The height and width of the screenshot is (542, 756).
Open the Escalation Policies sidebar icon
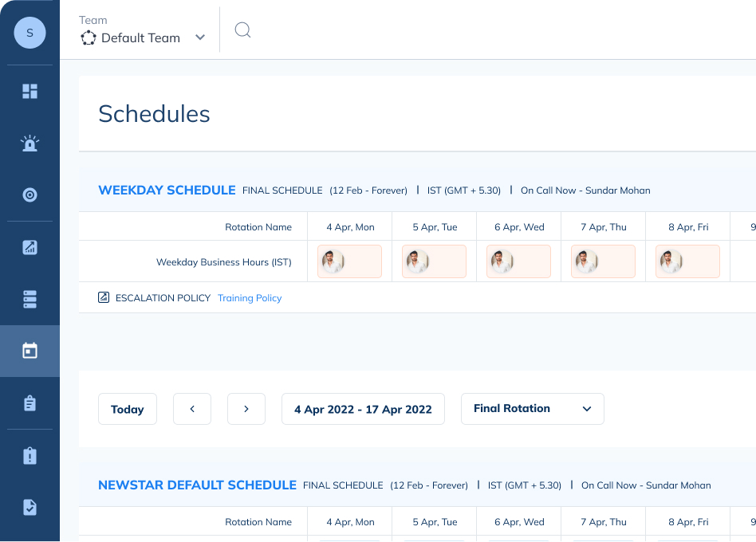[x=30, y=299]
